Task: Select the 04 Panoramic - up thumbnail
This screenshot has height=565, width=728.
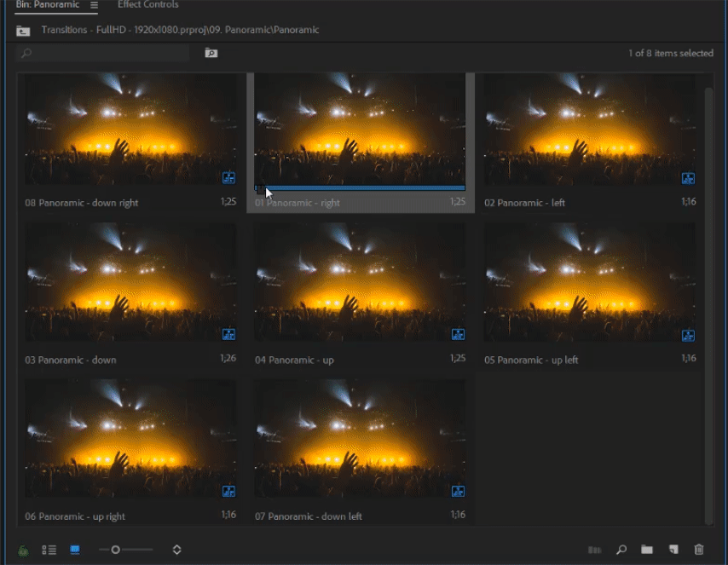Action: tap(360, 282)
